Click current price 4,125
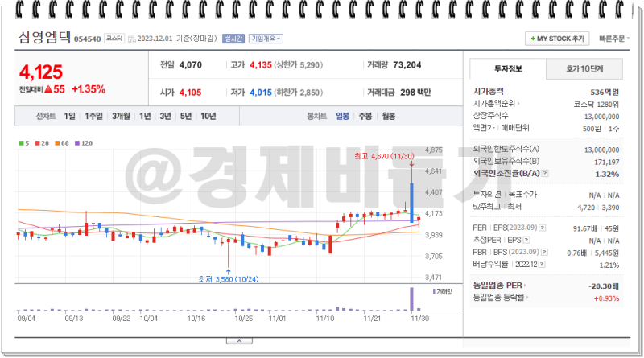The height and width of the screenshot is (358, 644). pos(41,72)
